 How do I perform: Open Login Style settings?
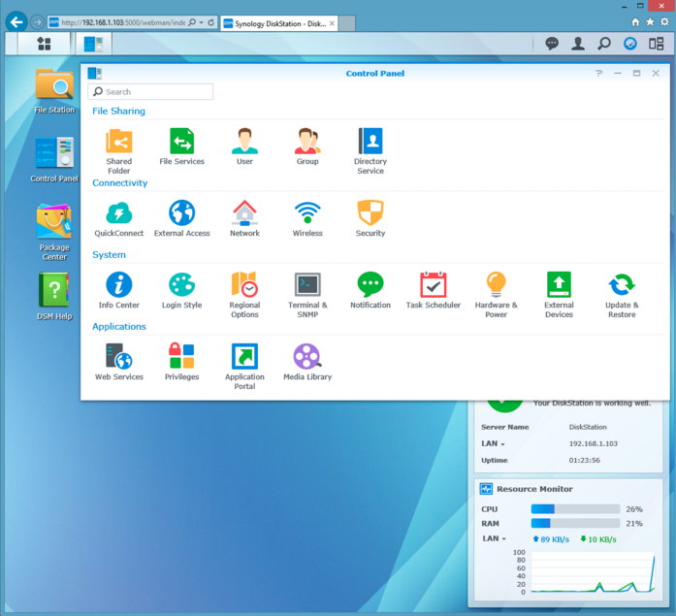182,290
